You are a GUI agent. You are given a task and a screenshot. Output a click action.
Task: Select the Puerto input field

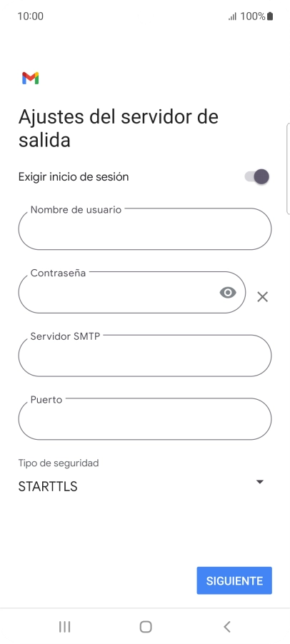point(145,418)
